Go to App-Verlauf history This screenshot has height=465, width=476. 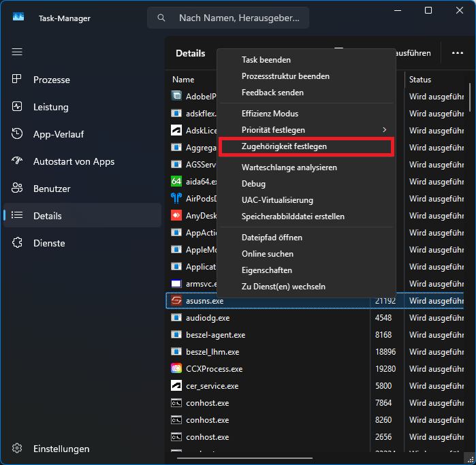pyautogui.click(x=58, y=134)
